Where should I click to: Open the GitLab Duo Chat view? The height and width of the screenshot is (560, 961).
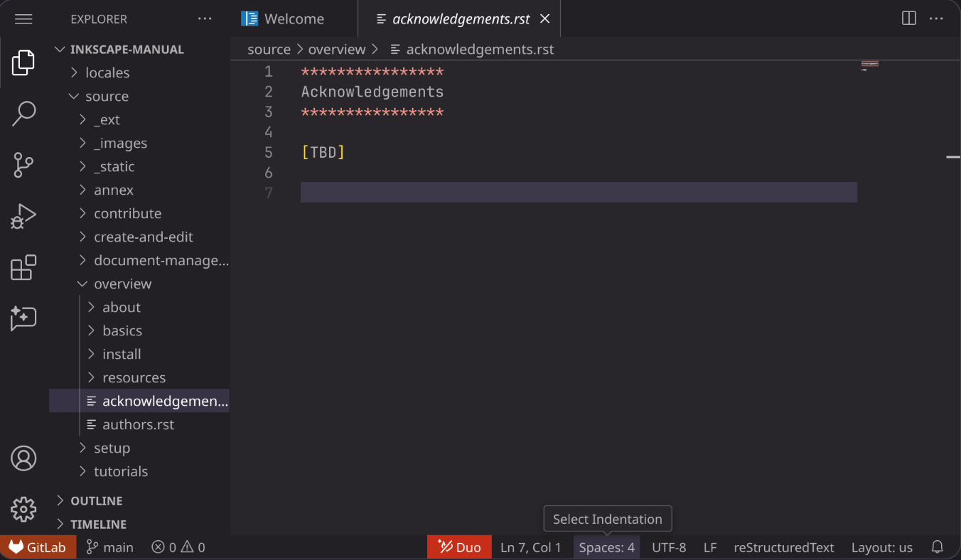tap(23, 318)
